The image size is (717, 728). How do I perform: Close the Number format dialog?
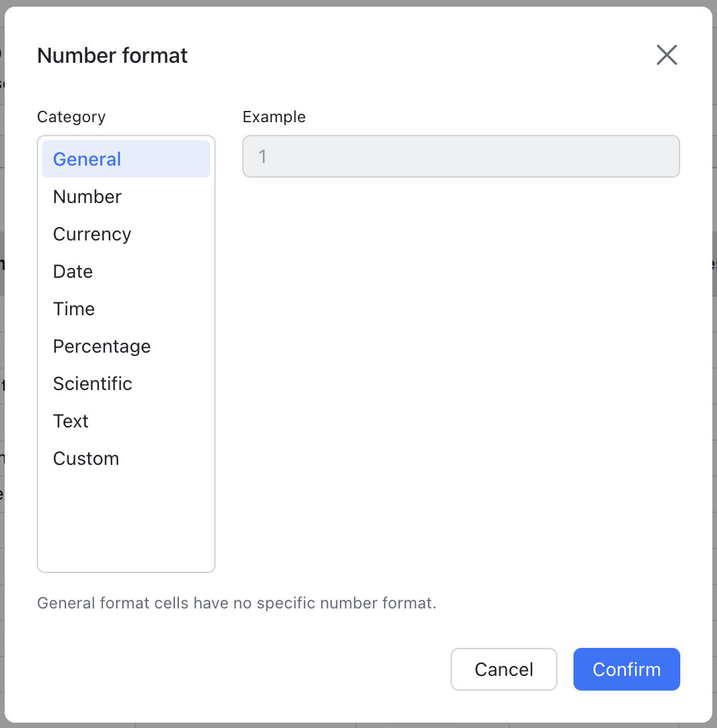(x=666, y=55)
